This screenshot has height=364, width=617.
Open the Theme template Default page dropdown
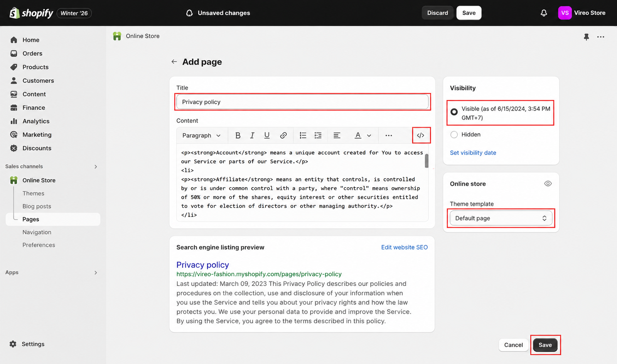[x=501, y=218]
